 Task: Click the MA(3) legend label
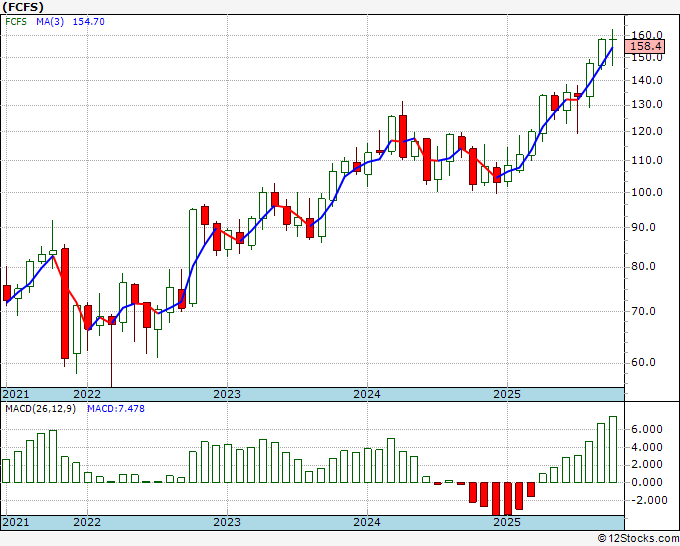coord(50,22)
